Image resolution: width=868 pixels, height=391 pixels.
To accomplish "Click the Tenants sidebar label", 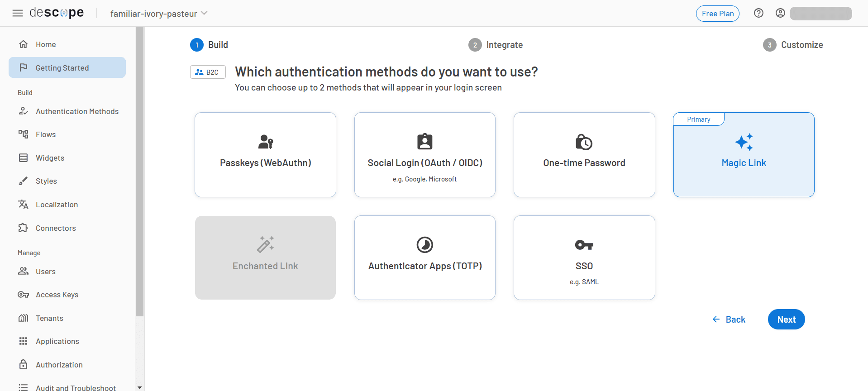I will (x=49, y=318).
